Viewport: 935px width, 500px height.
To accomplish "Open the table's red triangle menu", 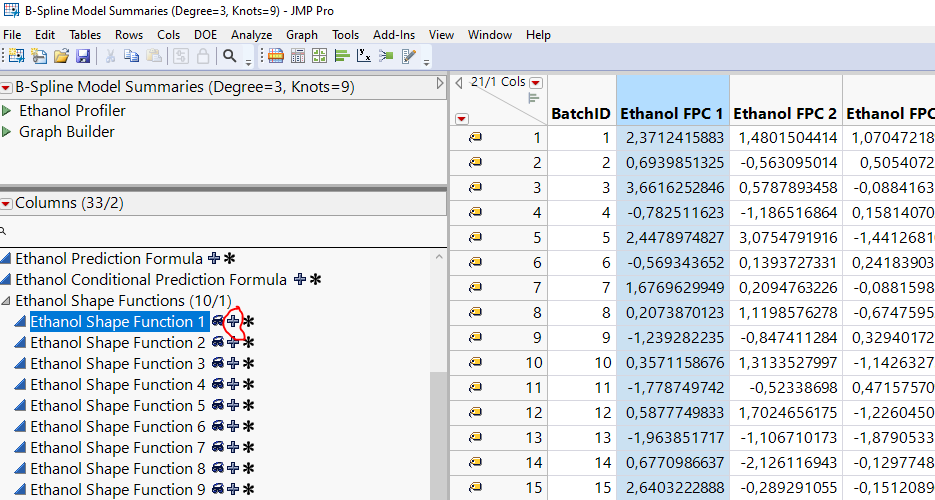I will pyautogui.click(x=6, y=88).
